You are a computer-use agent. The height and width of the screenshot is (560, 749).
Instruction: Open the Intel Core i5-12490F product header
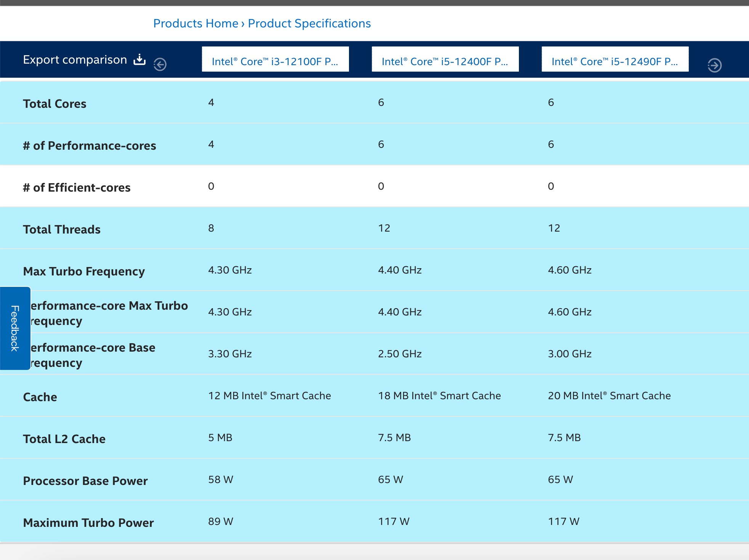(615, 59)
